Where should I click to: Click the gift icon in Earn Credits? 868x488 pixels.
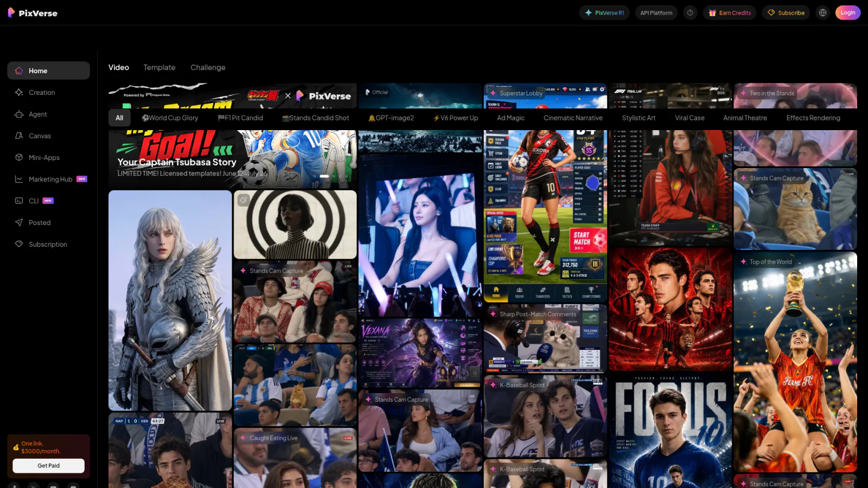coord(712,12)
